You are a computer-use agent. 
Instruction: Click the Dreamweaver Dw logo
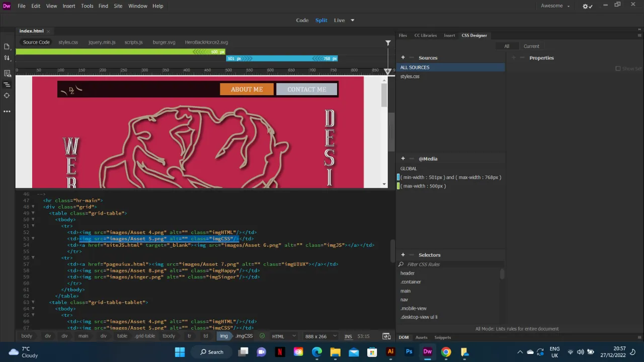(7, 6)
